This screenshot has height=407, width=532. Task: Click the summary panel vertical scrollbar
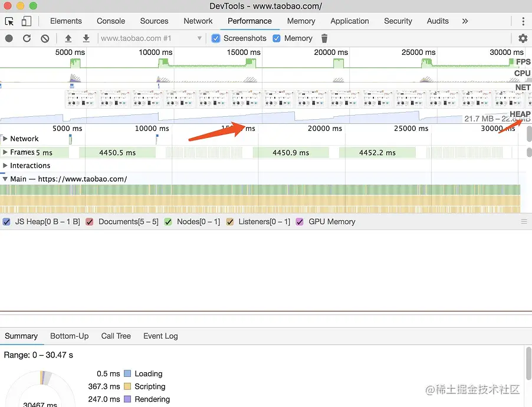pos(528,363)
